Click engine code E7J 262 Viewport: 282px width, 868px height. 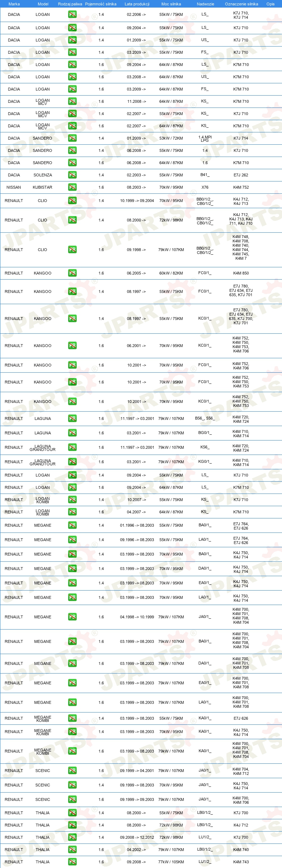pos(241,175)
